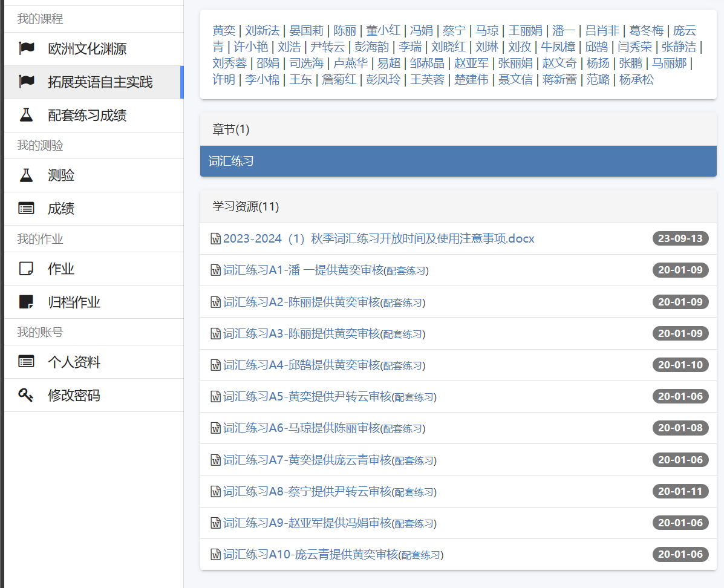Open 词汇练习A10-庞云青提供黄奕审核 resource
This screenshot has height=588, width=724.
point(310,555)
